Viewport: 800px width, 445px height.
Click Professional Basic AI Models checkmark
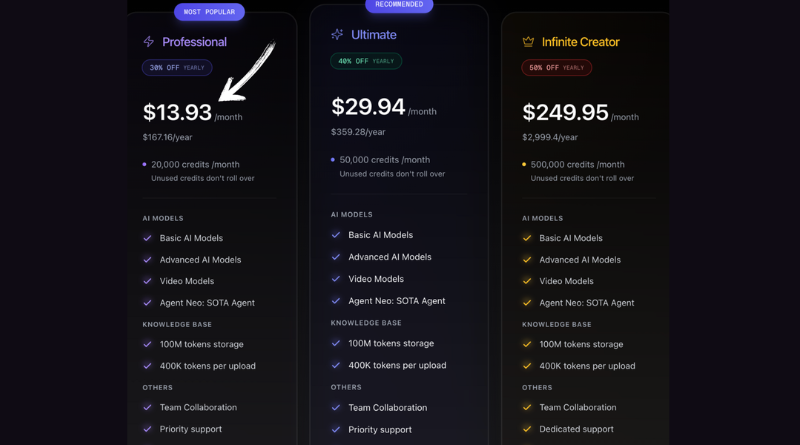[147, 238]
